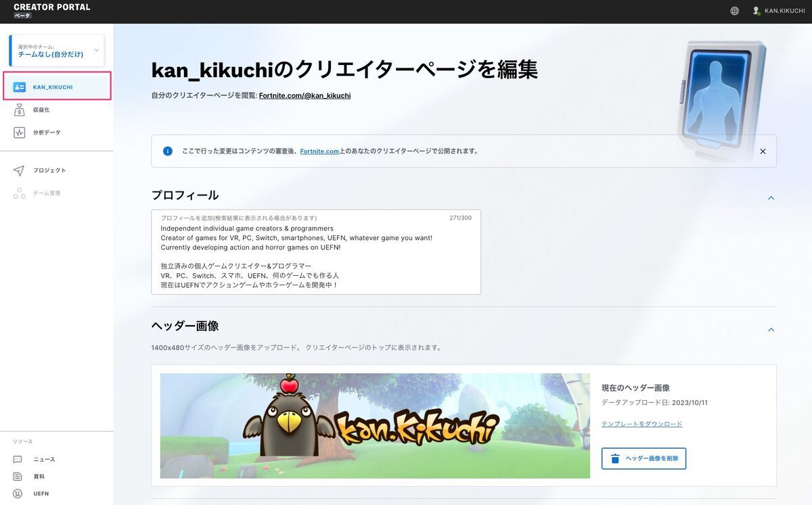Click the blue info icon in banner
812x505 pixels.
(168, 151)
